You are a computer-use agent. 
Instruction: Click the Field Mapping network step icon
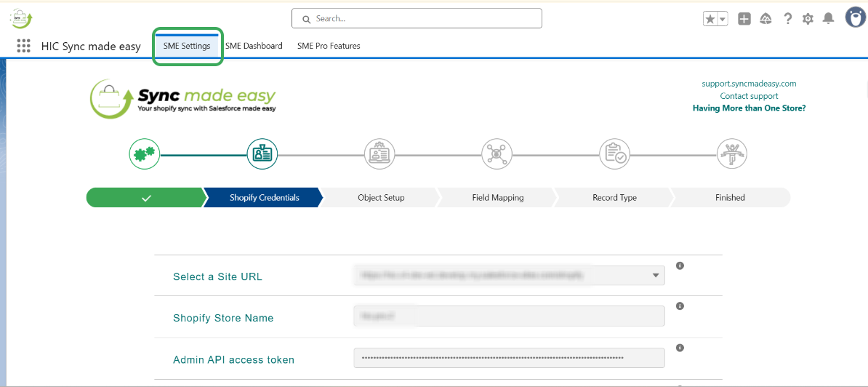pyautogui.click(x=497, y=153)
